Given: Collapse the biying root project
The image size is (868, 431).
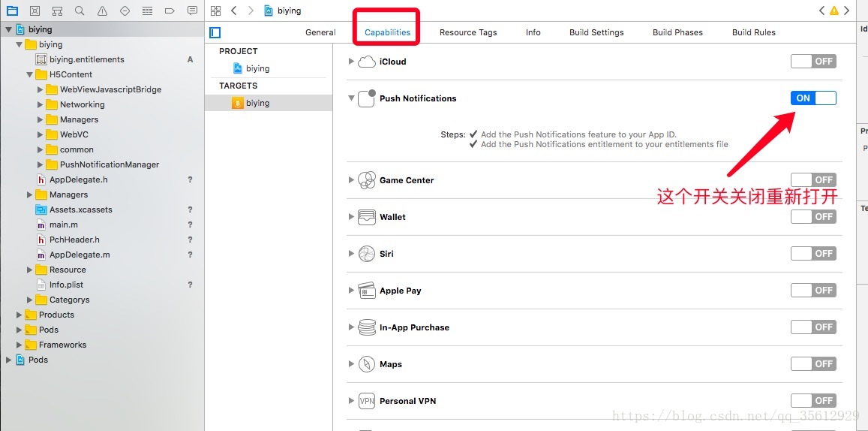Looking at the screenshot, I should (x=9, y=29).
